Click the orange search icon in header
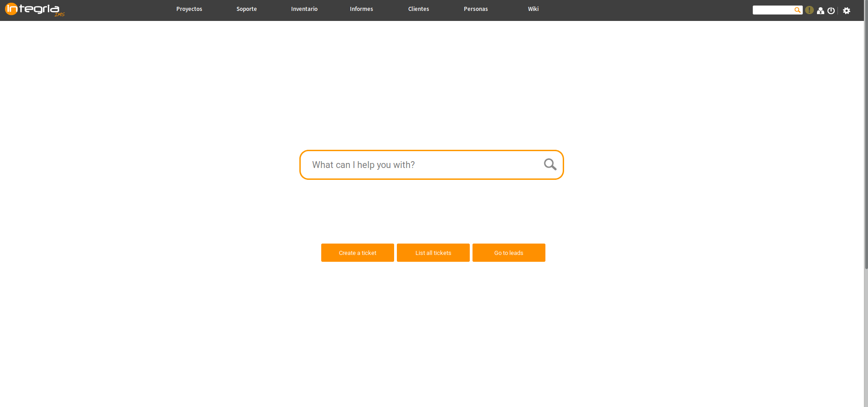868x407 pixels. tap(797, 10)
